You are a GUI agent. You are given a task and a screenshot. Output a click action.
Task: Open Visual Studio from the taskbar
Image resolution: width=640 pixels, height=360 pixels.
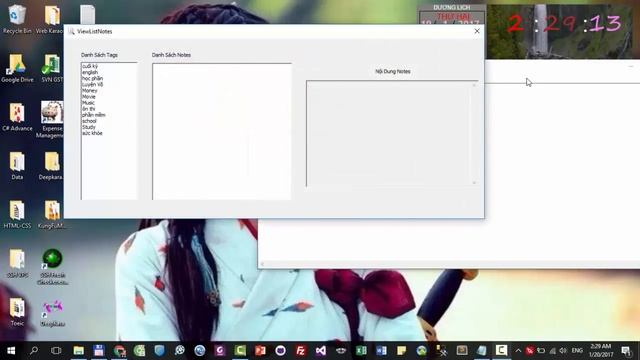click(320, 351)
